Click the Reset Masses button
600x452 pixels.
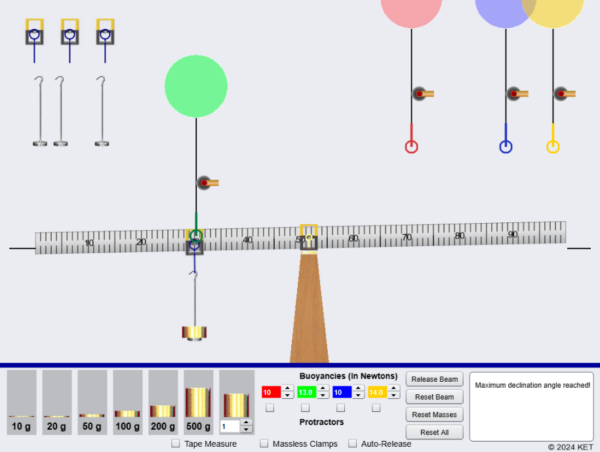[435, 414]
